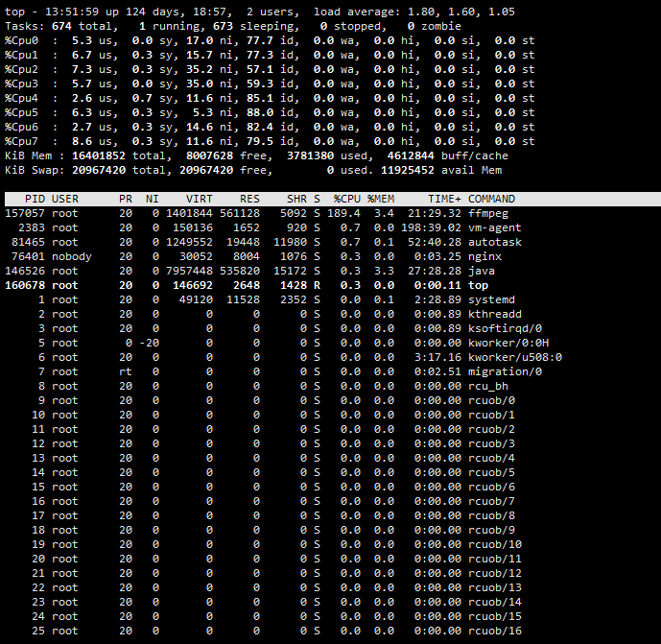Select the bold top process name

478,285
